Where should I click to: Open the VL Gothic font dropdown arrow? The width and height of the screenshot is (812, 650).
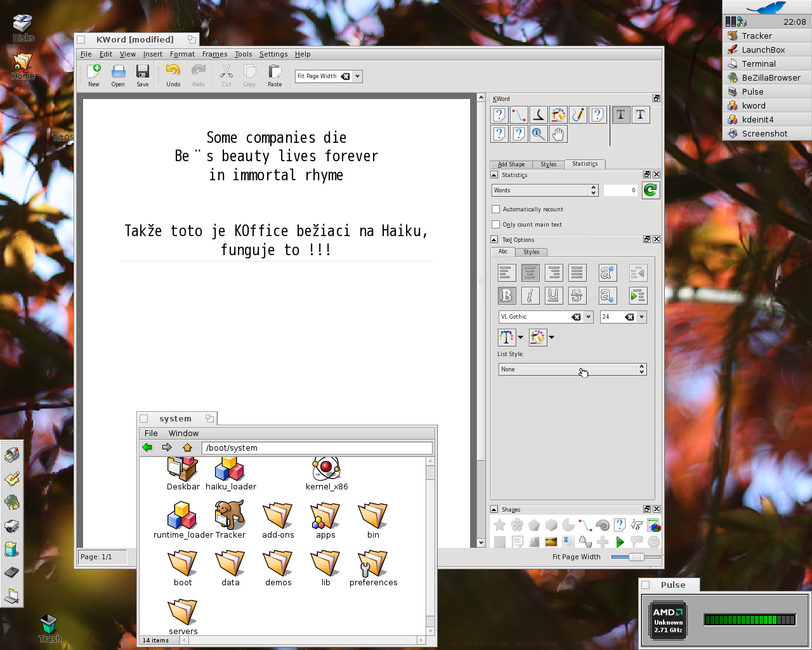(x=589, y=317)
